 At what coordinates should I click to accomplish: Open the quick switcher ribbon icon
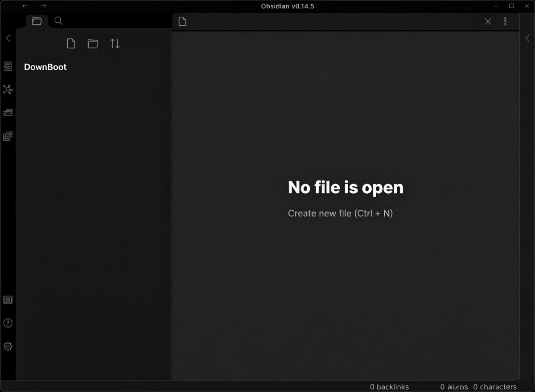coord(8,66)
